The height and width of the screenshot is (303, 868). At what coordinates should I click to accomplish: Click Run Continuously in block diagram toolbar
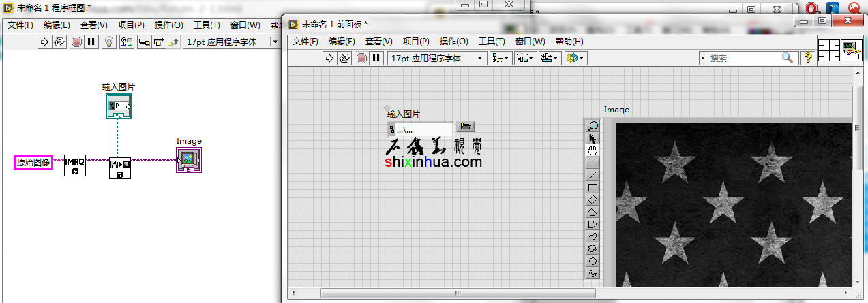pyautogui.click(x=60, y=42)
